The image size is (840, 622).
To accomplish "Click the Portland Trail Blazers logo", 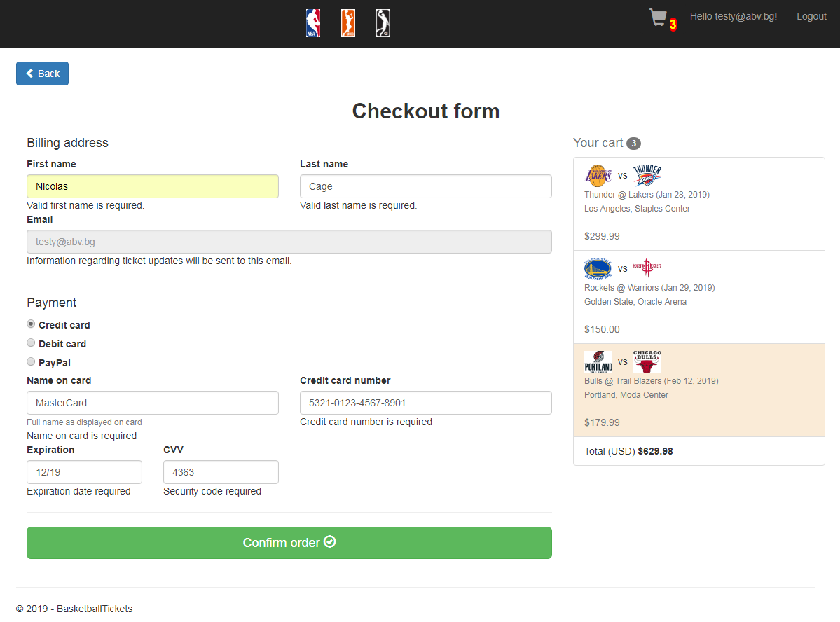I will point(598,362).
